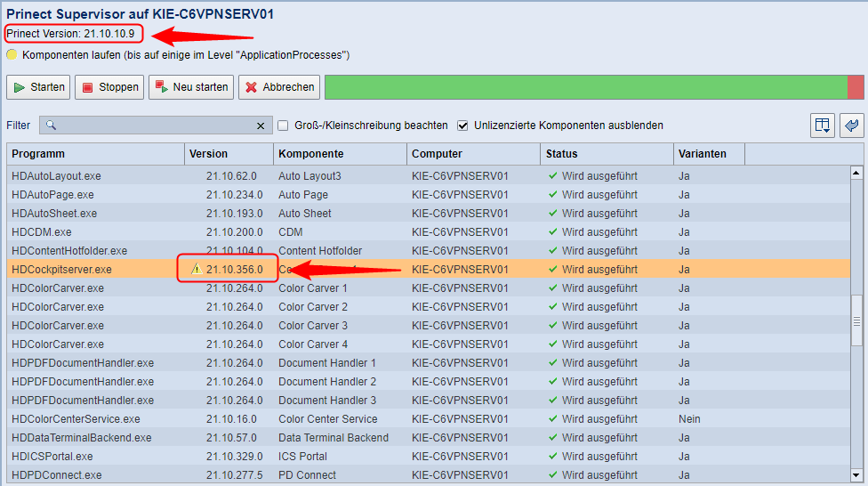
Task: Click the green checkmark in the Auto Layout3 row
Action: [x=552, y=175]
